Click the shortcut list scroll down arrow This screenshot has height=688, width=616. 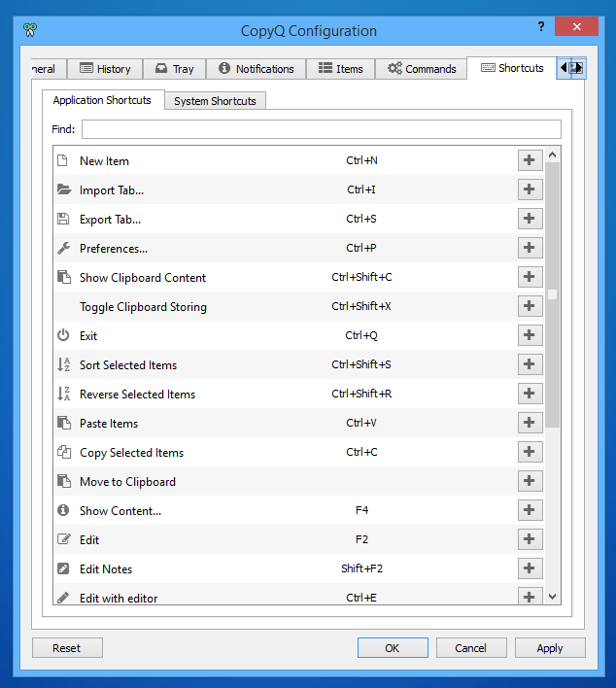553,596
